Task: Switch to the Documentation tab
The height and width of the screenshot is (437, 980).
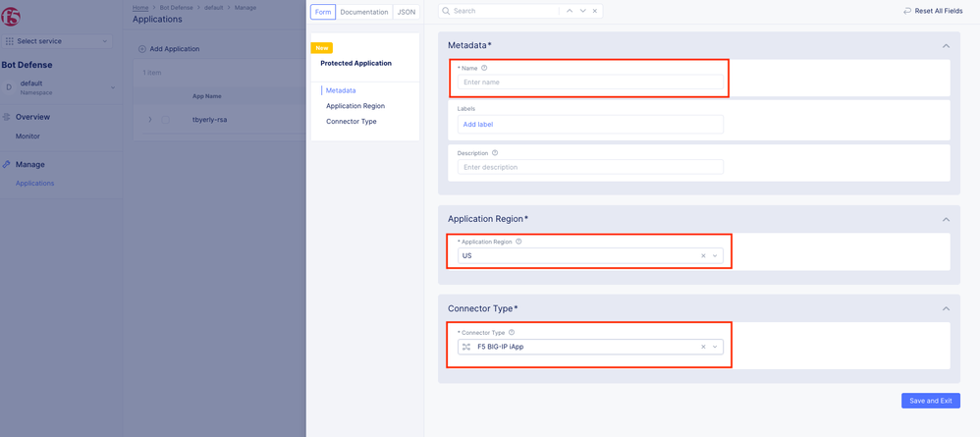Action: (363, 12)
